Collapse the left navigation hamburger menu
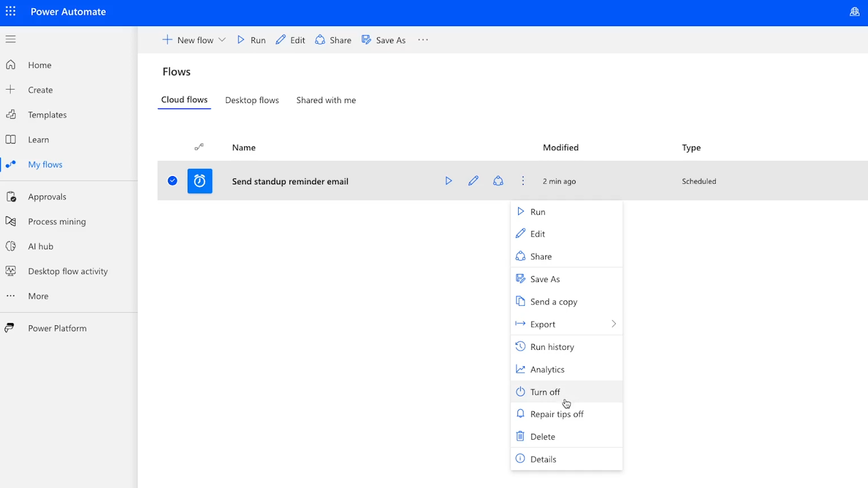This screenshot has height=488, width=868. pos(10,39)
